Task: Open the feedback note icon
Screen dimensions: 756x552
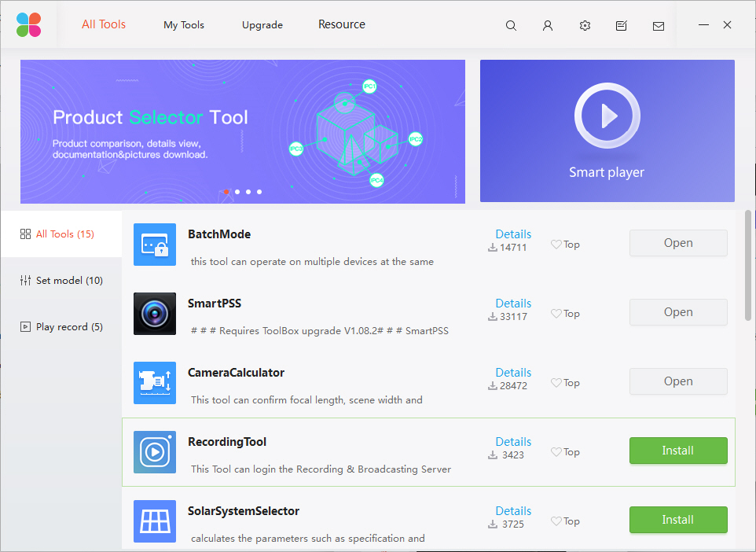Action: click(x=622, y=26)
